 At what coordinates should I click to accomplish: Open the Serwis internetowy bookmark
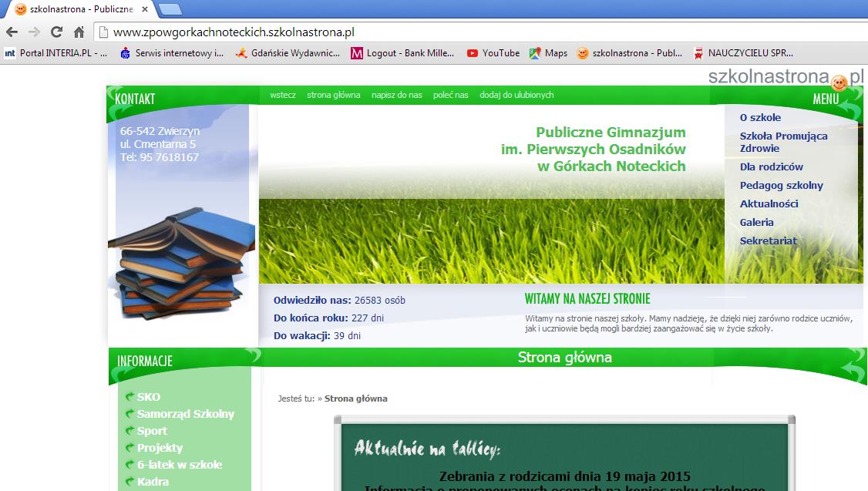point(172,53)
